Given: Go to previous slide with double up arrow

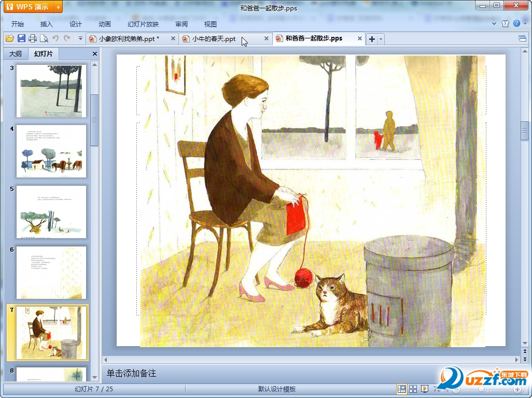Looking at the screenshot, I should coord(525,351).
